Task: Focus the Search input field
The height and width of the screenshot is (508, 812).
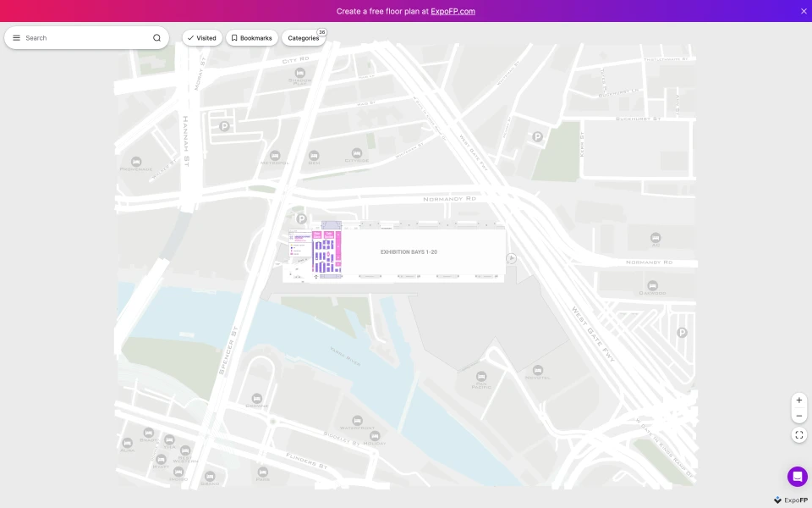Action: 86,38
